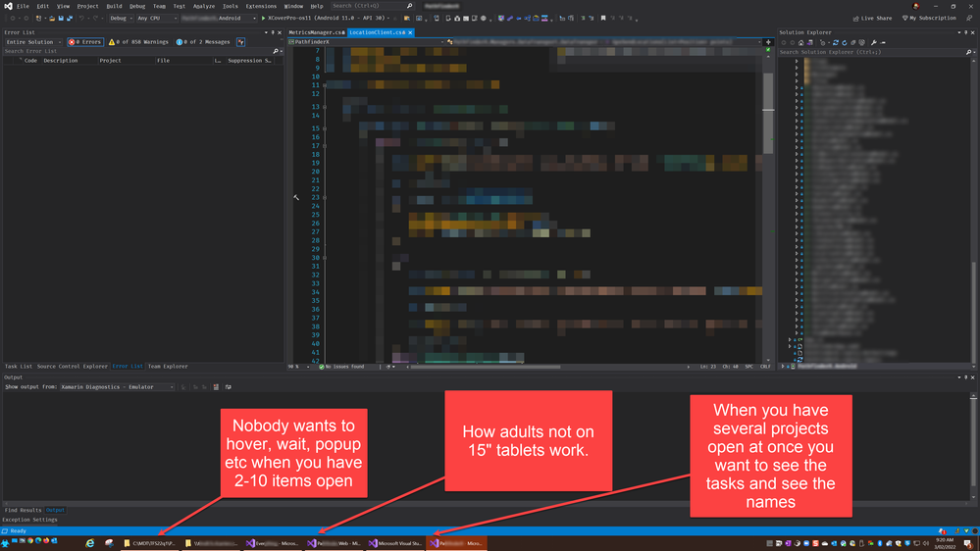980x551 pixels.
Task: Focus the Search (Ctrl+Q) box
Action: [373, 6]
